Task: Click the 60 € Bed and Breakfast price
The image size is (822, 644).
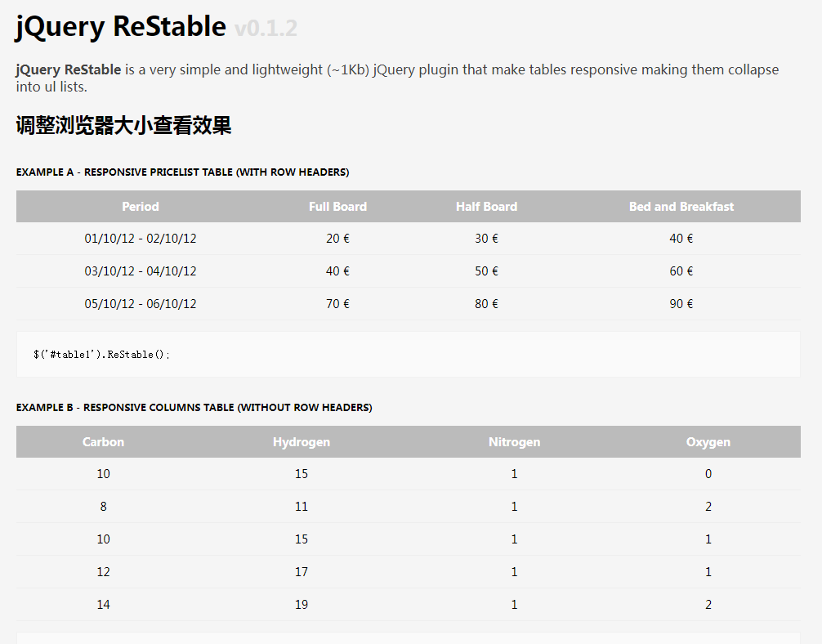Action: [x=681, y=271]
